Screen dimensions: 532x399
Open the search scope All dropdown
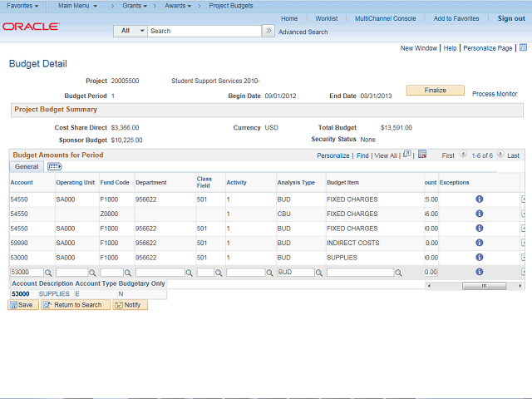click(x=131, y=31)
